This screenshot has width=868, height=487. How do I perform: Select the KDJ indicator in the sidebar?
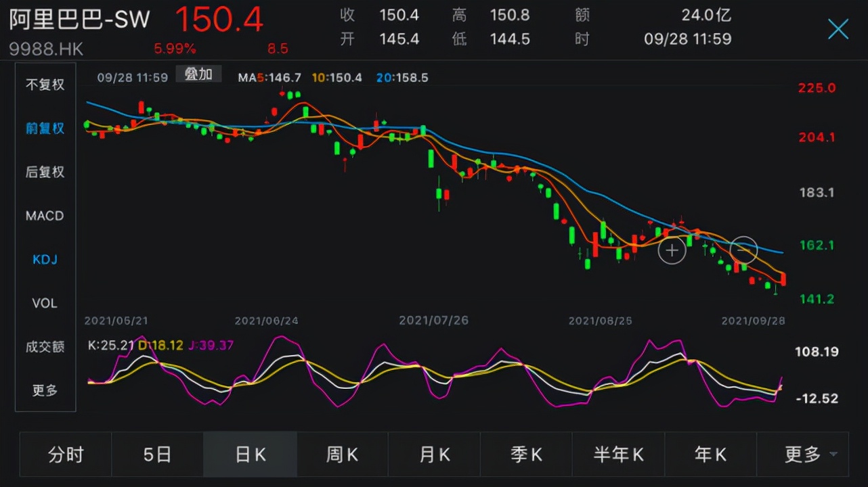point(43,259)
